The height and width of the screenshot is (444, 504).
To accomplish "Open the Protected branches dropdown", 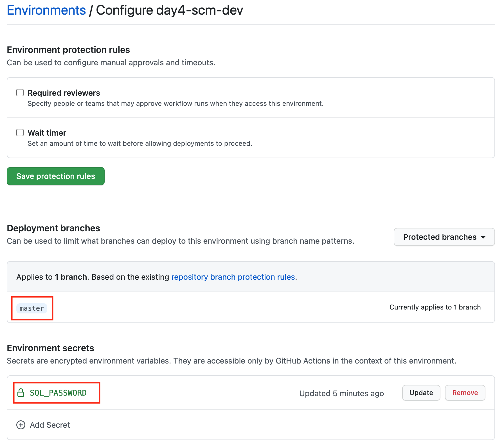I will (444, 237).
